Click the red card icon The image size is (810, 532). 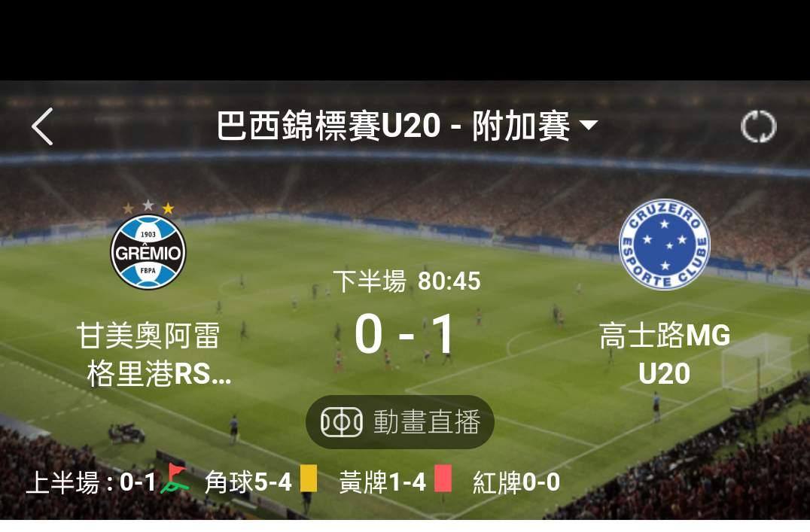click(443, 479)
